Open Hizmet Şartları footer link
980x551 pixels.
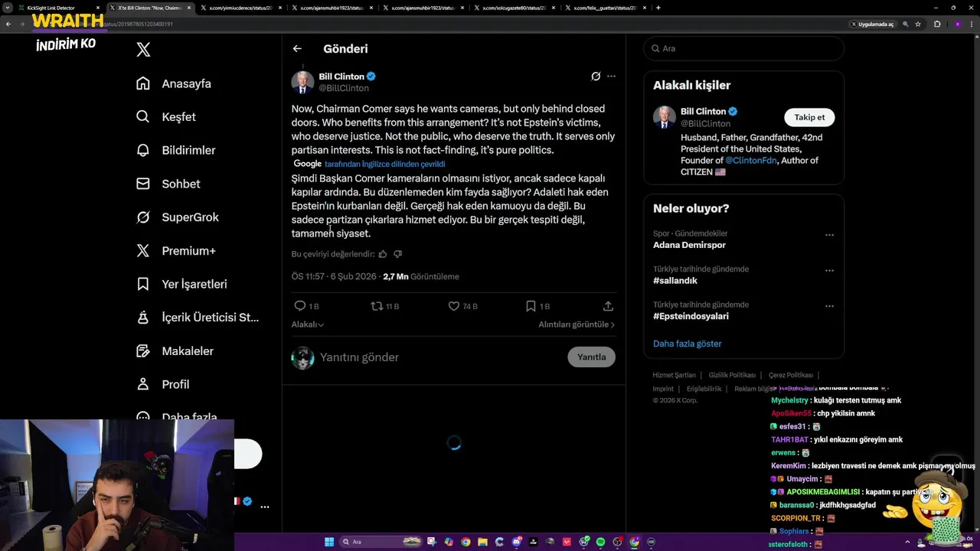pos(674,375)
